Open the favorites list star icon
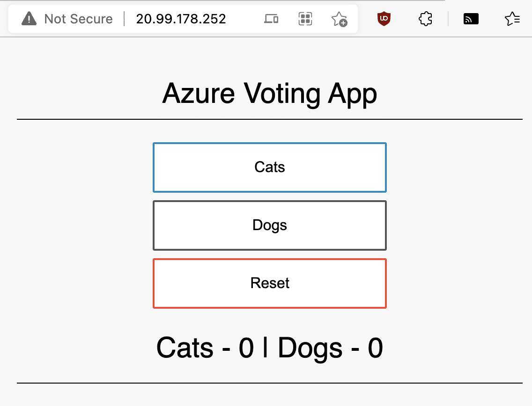532x406 pixels. (512, 19)
